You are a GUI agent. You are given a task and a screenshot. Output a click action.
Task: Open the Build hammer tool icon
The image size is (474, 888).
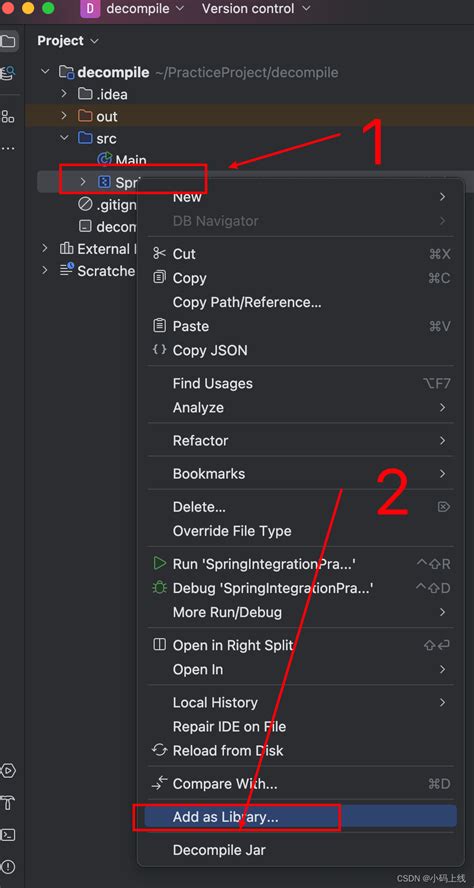8,802
